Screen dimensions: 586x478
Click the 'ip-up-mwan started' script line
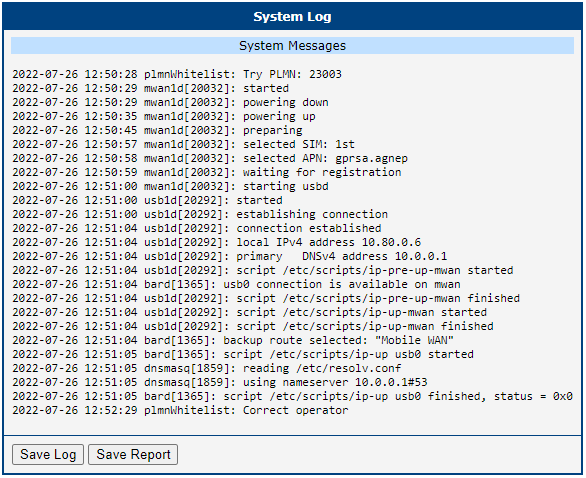(x=250, y=312)
